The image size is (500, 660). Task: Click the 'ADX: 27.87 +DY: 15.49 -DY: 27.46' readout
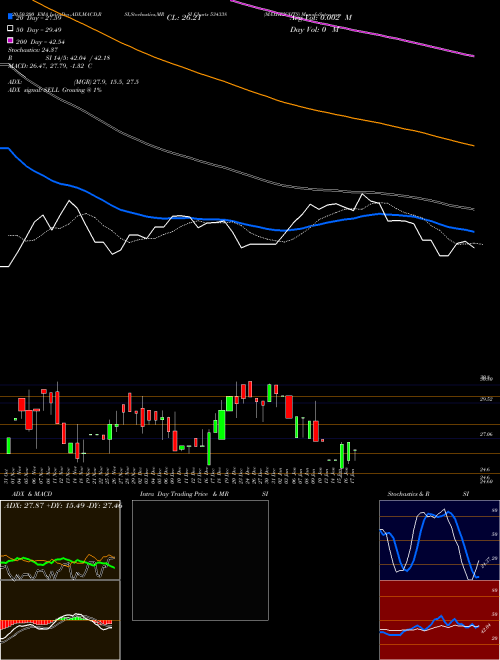click(x=63, y=505)
